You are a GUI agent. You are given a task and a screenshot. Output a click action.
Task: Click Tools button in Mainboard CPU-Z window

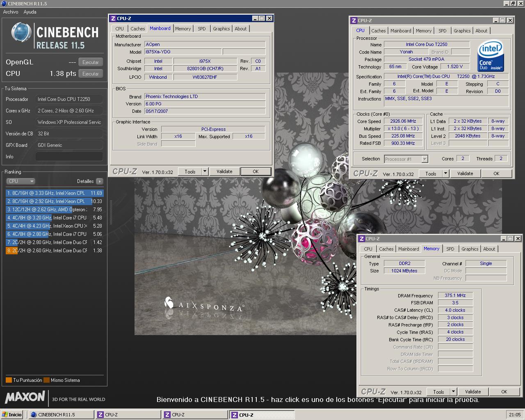click(x=190, y=172)
